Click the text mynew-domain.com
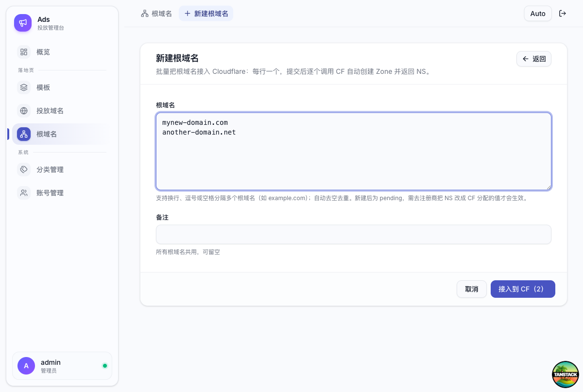The height and width of the screenshot is (392, 583). [x=195, y=122]
